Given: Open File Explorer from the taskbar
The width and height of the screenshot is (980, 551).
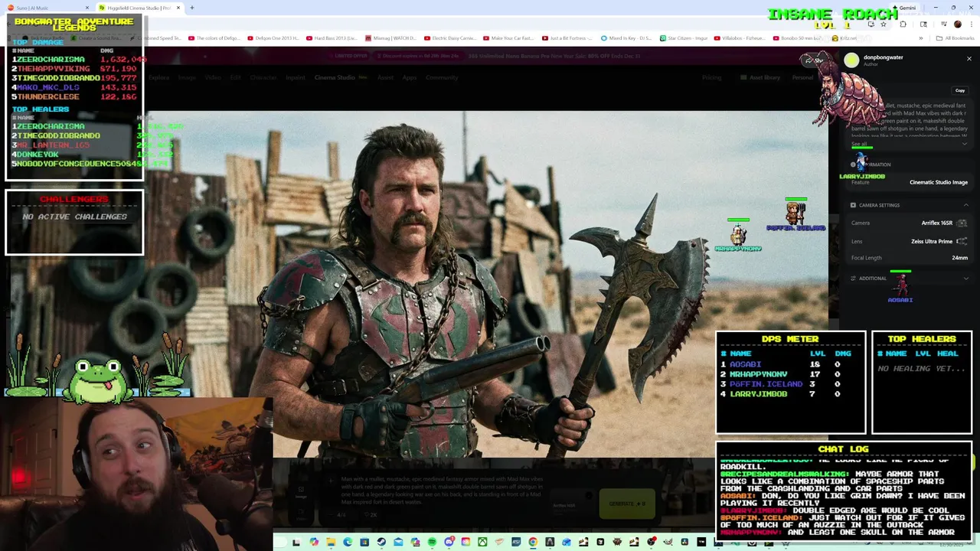Looking at the screenshot, I should point(331,542).
